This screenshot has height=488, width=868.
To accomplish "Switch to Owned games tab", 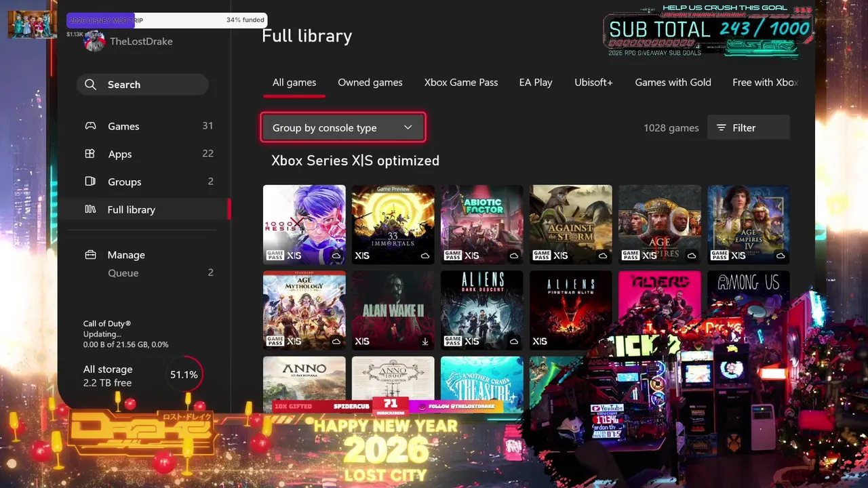I will tap(370, 82).
